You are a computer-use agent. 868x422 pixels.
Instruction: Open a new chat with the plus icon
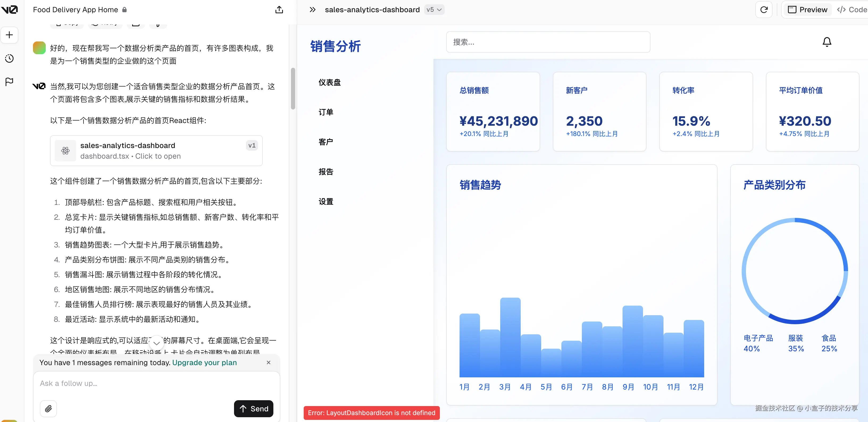pos(9,35)
